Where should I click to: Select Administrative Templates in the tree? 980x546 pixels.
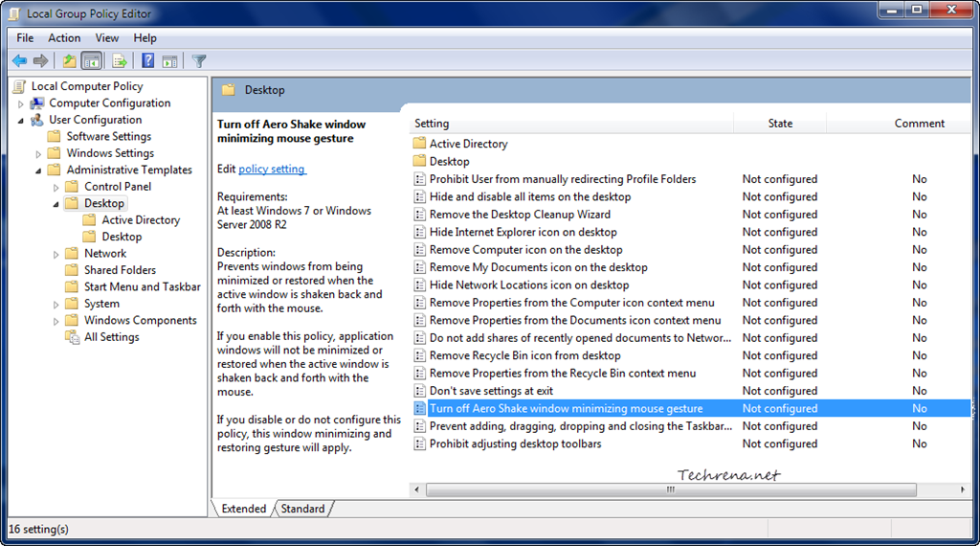coord(129,171)
